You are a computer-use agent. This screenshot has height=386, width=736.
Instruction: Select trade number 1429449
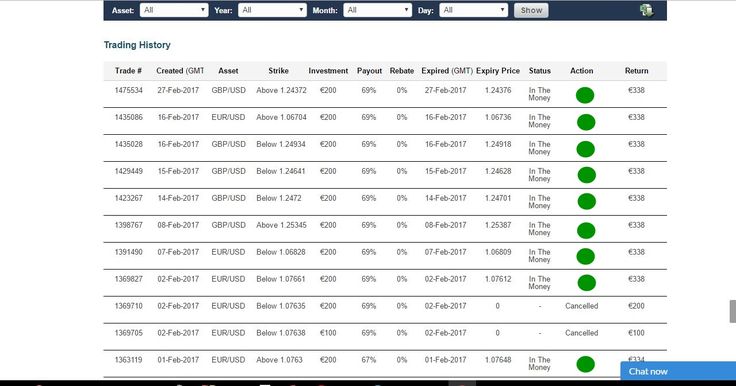click(129, 171)
